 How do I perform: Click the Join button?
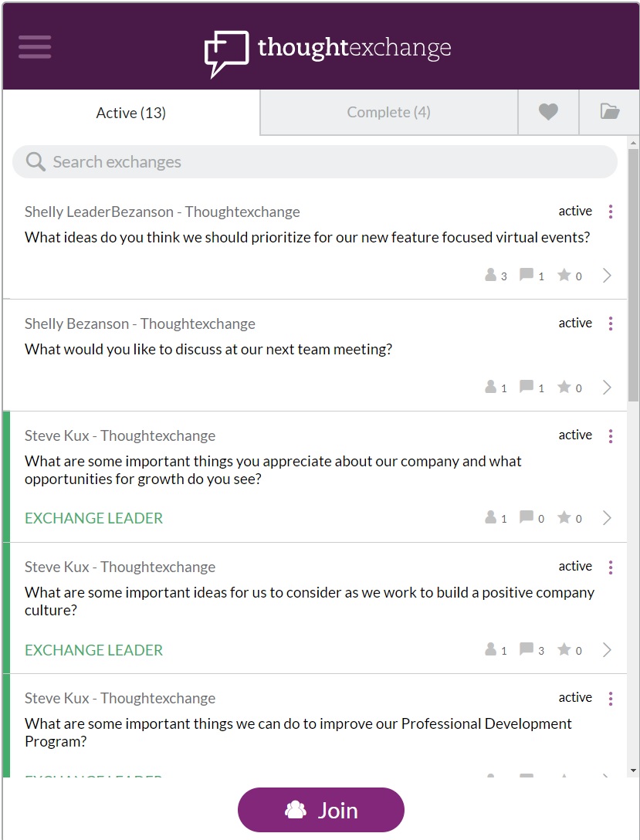click(x=321, y=810)
